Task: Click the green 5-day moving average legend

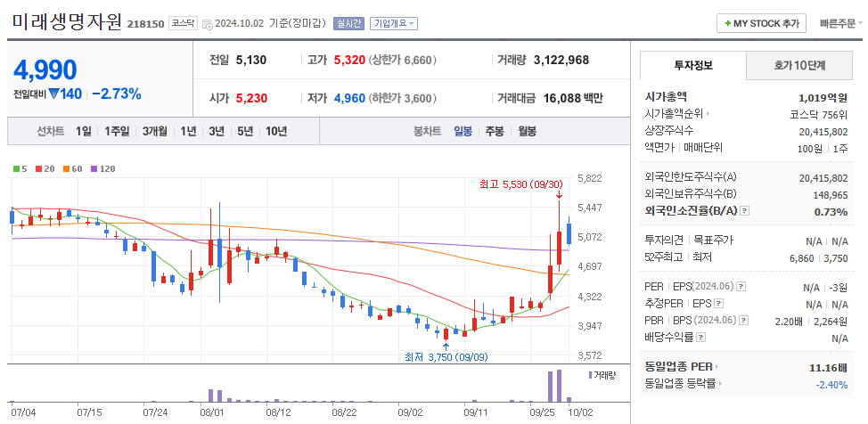Action: tap(20, 169)
